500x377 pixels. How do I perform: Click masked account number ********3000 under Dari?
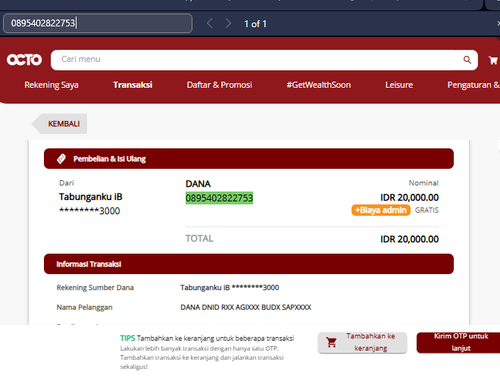click(90, 211)
